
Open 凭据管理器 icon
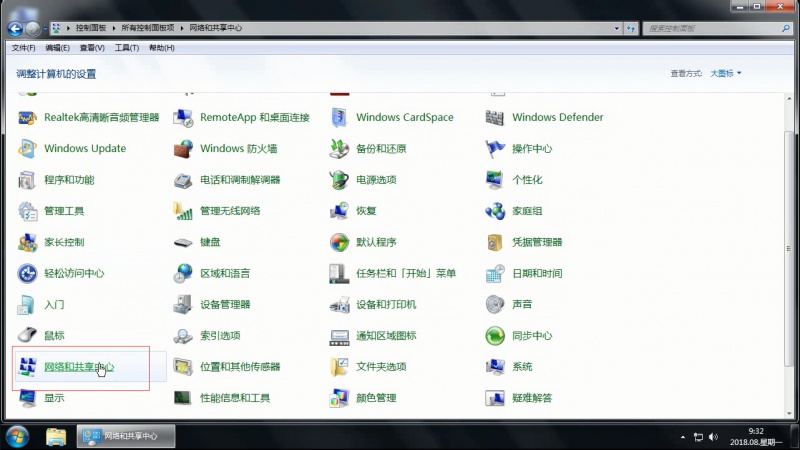[x=495, y=242]
